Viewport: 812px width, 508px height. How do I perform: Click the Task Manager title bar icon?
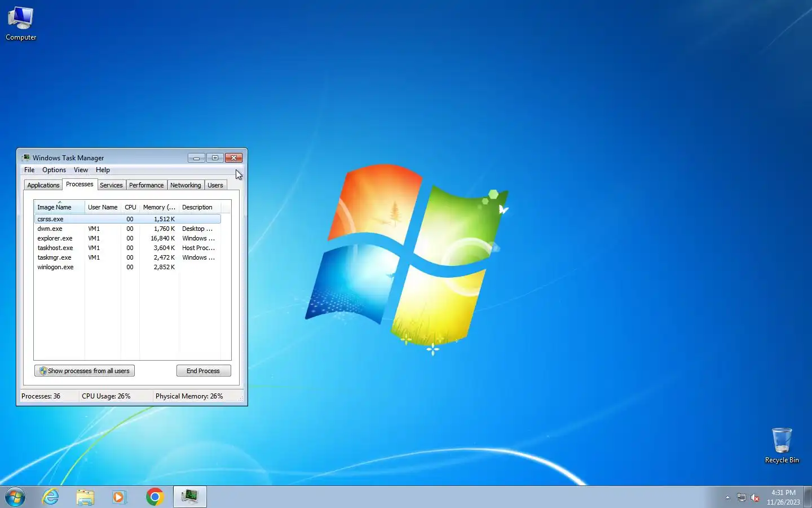point(26,157)
